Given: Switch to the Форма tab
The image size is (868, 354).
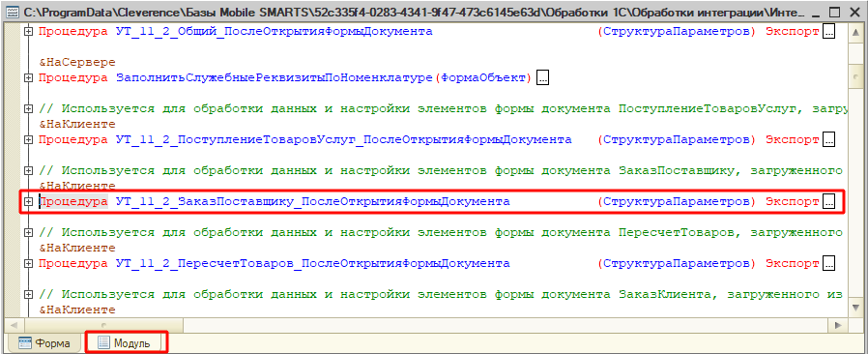Looking at the screenshot, I should 44,343.
